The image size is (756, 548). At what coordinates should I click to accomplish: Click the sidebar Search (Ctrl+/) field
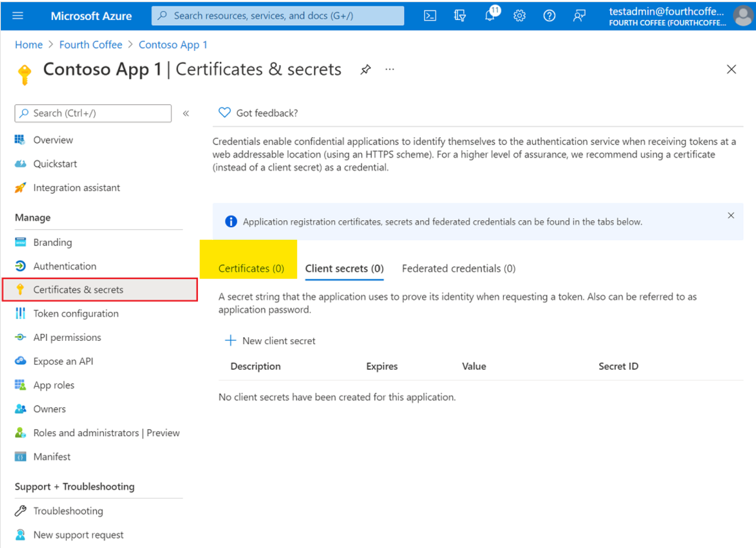93,113
